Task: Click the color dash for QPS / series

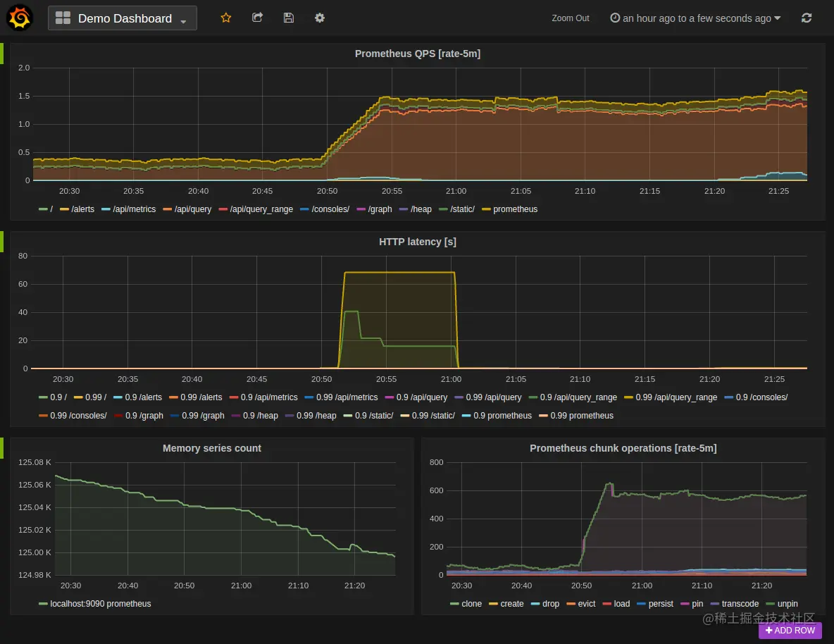Action: point(43,209)
